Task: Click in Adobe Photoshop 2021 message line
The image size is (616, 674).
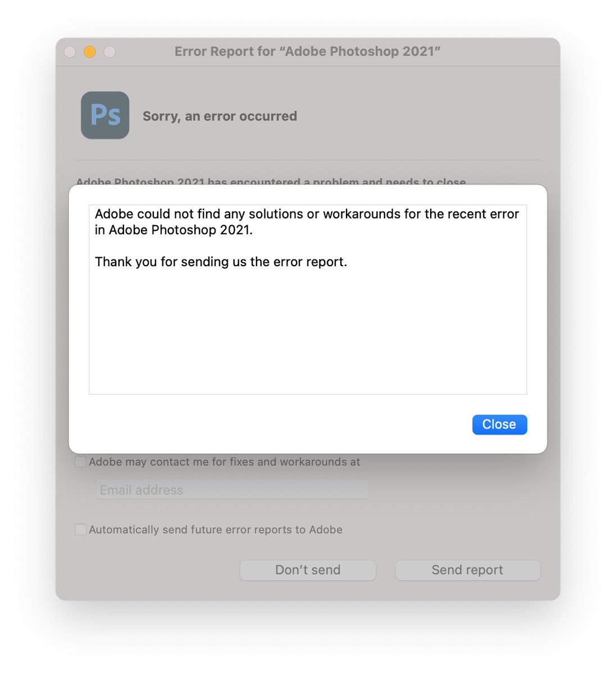Action: tap(174, 230)
